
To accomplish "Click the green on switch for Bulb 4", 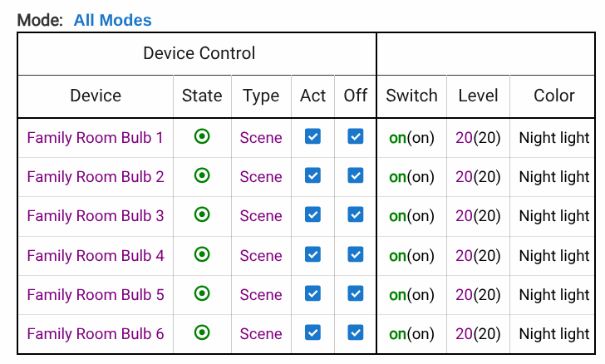I will [397, 256].
